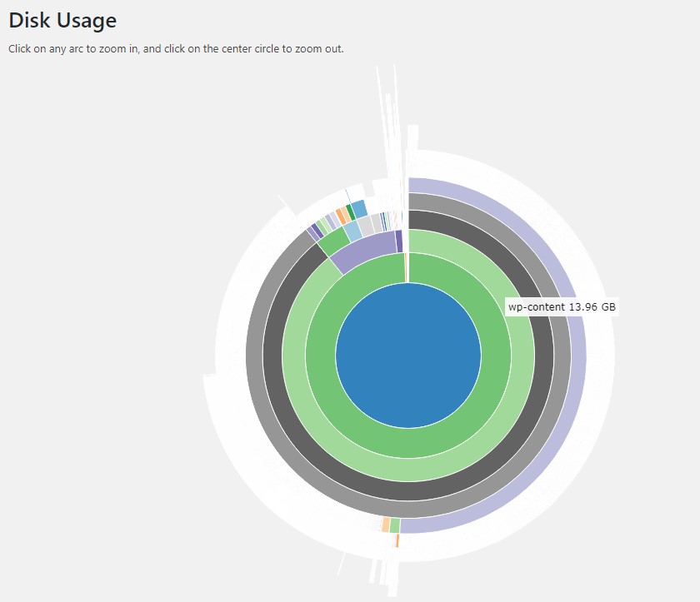Click the wp-content 13.96 GB tooltip
Viewport: 700px width, 602px height.
click(562, 307)
